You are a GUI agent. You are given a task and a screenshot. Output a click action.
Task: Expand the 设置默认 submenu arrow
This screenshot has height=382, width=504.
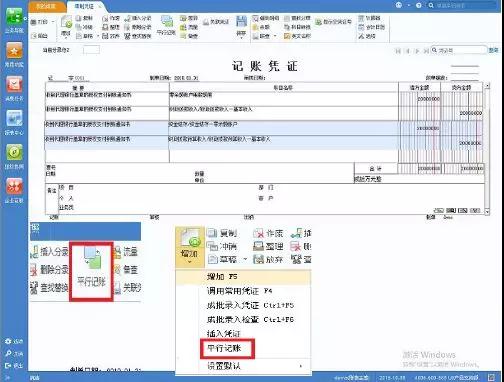(301, 366)
